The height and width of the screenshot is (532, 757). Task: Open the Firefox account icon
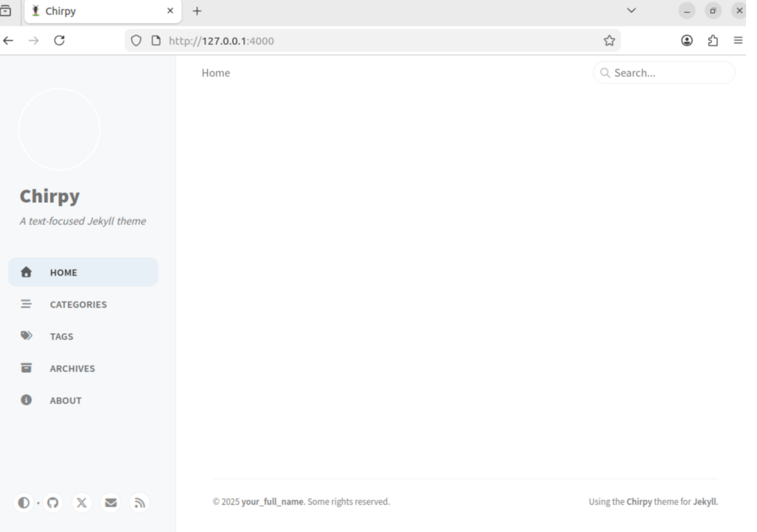coord(687,40)
